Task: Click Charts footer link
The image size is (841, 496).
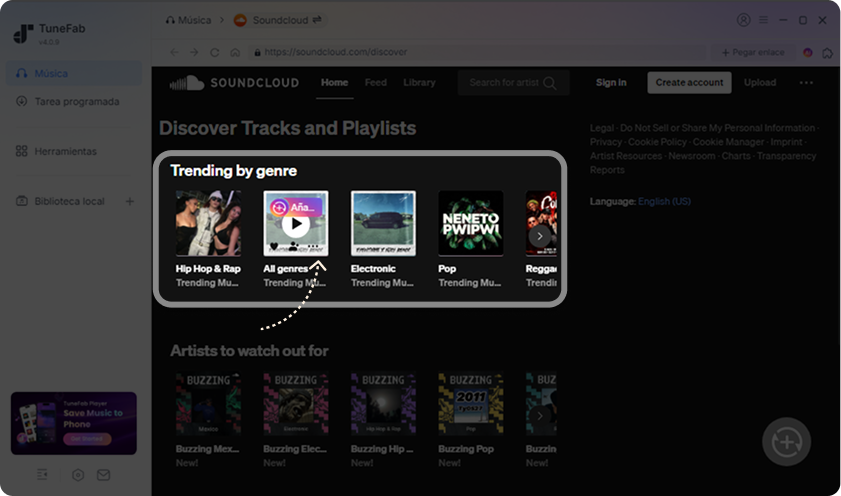Action: pyautogui.click(x=736, y=156)
